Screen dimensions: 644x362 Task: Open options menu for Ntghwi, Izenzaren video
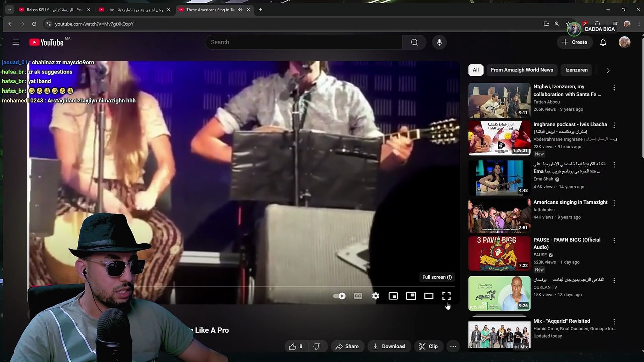(x=614, y=87)
